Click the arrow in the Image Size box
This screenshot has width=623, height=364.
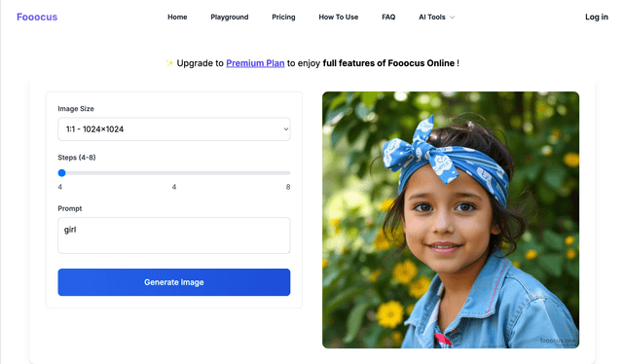(285, 129)
